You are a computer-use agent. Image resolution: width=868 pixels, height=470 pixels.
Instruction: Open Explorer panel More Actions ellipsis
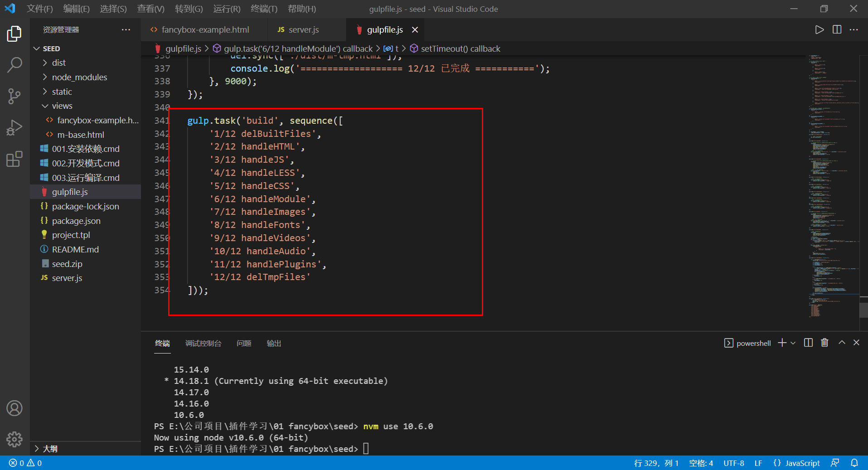coord(126,30)
